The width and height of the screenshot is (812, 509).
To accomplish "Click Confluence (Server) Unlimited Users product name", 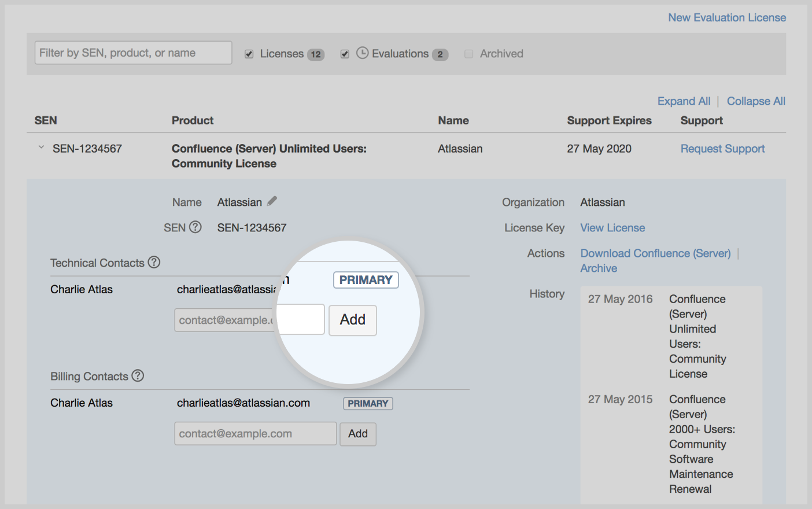I will (269, 156).
